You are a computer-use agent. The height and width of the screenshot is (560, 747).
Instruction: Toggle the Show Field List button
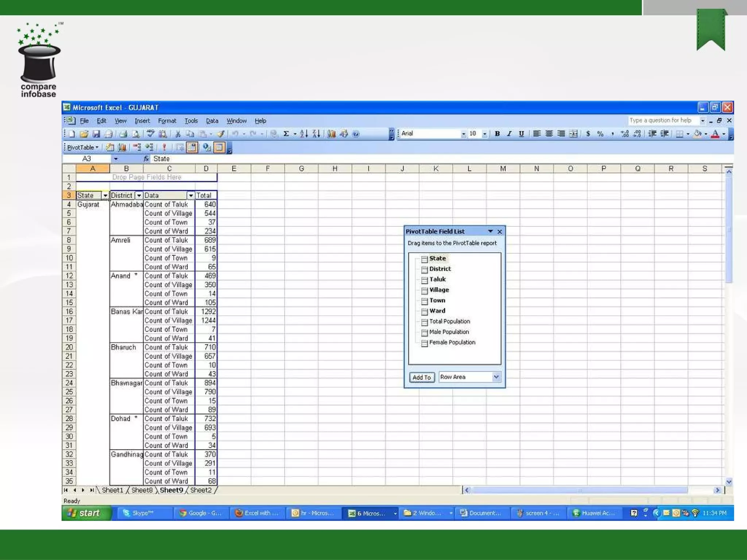[x=219, y=147]
